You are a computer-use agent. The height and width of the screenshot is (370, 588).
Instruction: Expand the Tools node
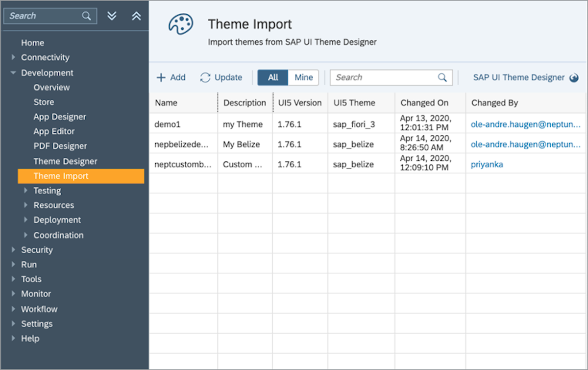tap(13, 279)
